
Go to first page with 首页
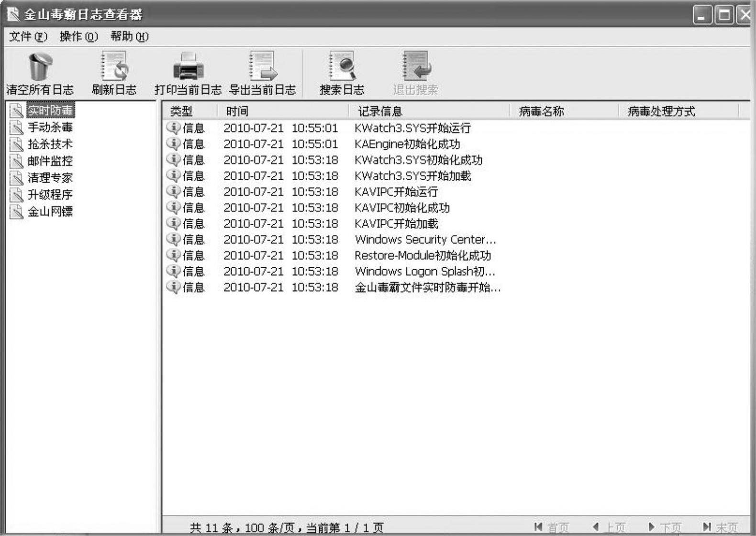pyautogui.click(x=552, y=527)
